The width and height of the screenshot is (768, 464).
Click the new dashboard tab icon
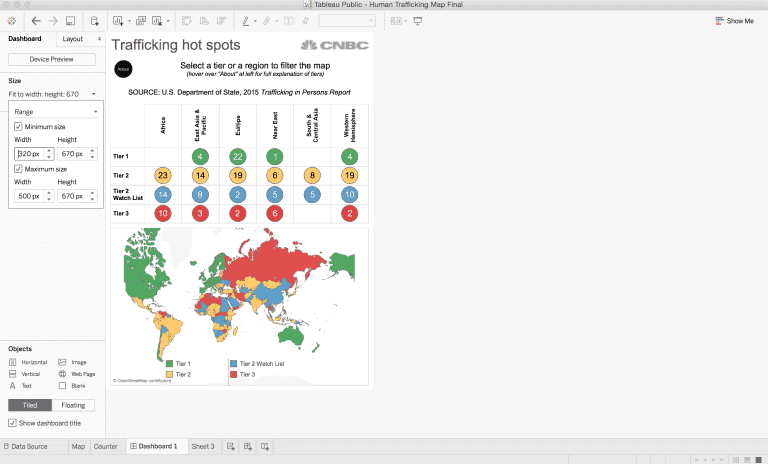click(248, 446)
